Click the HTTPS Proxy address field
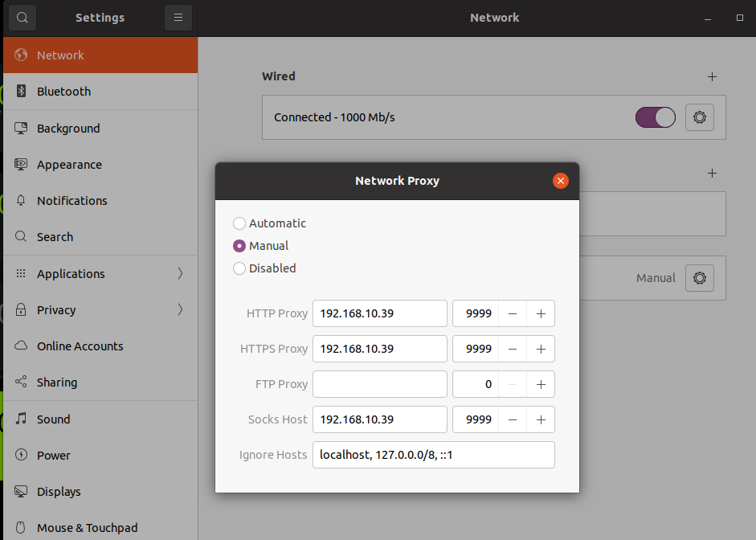This screenshot has height=540, width=756. [380, 349]
